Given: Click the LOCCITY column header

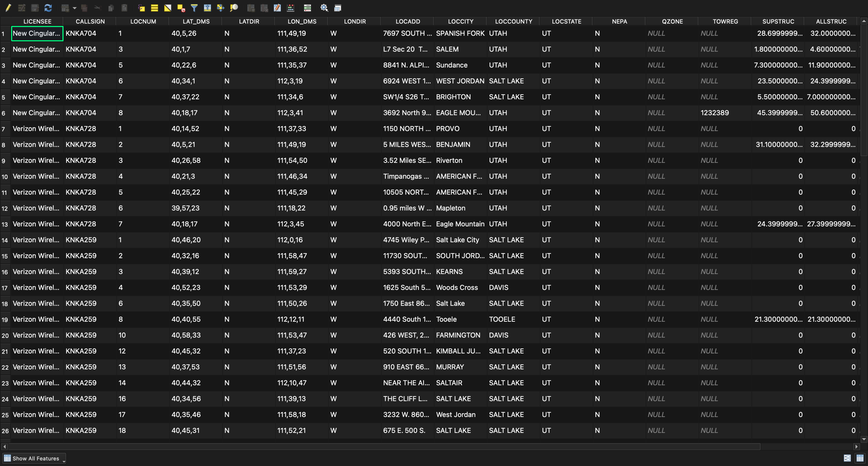Looking at the screenshot, I should [461, 21].
